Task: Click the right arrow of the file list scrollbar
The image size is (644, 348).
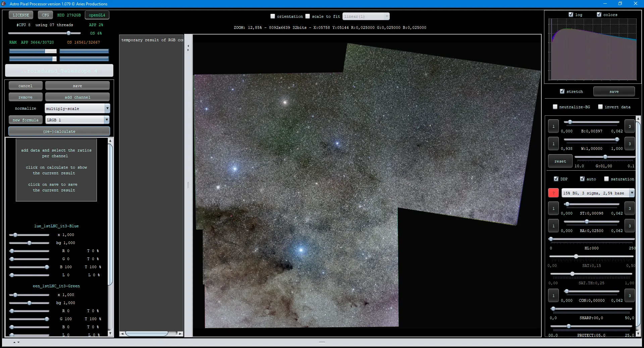Action: 180,334
